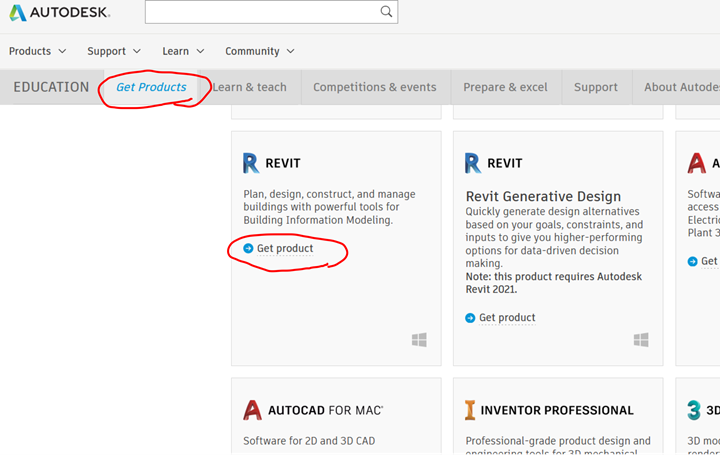Click AUTOCAD FOR MAC product title
Viewport: 720px width, 456px height.
click(326, 410)
